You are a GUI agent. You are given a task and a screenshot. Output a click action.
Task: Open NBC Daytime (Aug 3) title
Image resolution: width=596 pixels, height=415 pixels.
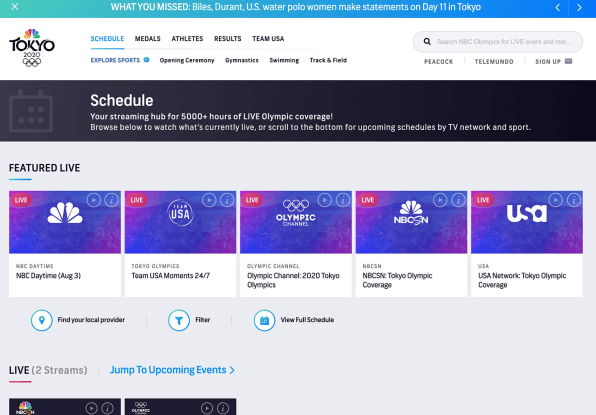(x=48, y=276)
